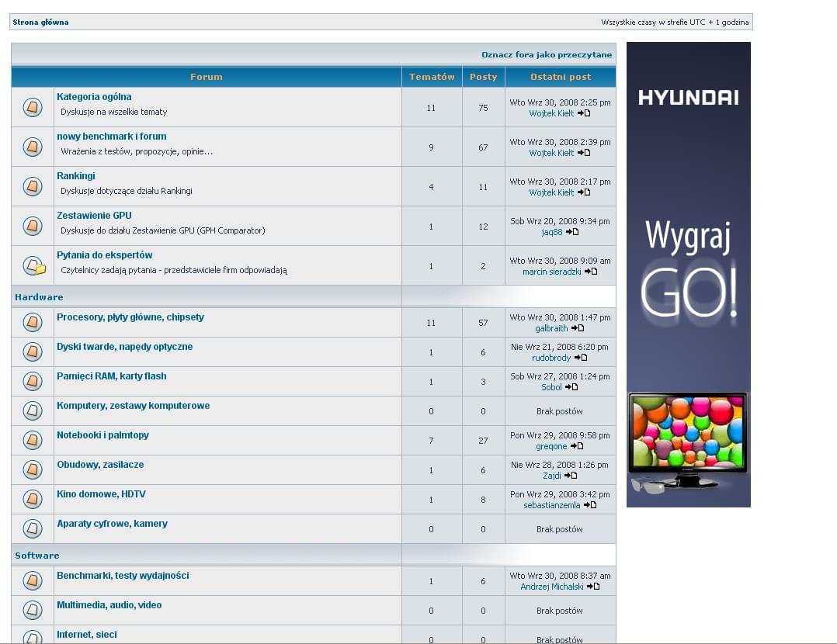Click the Hyundai monitor image in banner
837x644 pixels.
(688, 440)
